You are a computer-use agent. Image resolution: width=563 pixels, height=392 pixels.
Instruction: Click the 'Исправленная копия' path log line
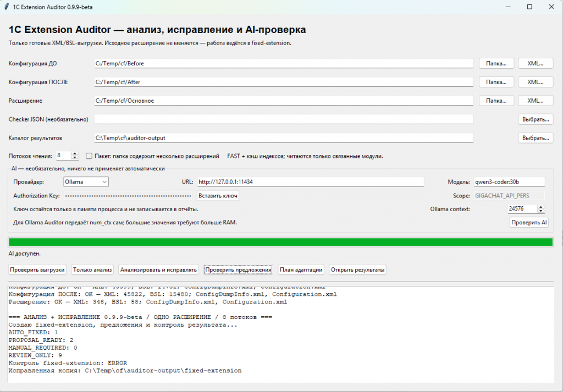click(125, 371)
